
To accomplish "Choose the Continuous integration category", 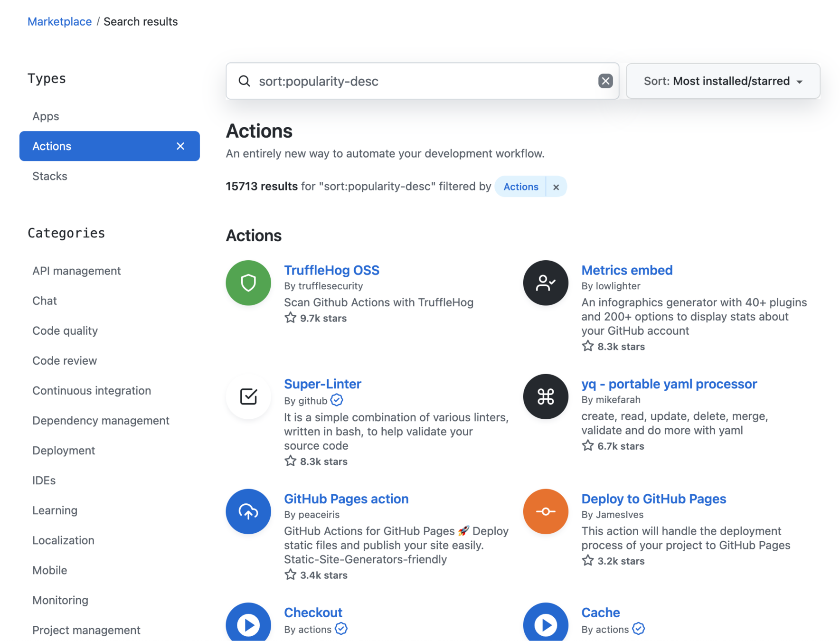I will [x=92, y=390].
